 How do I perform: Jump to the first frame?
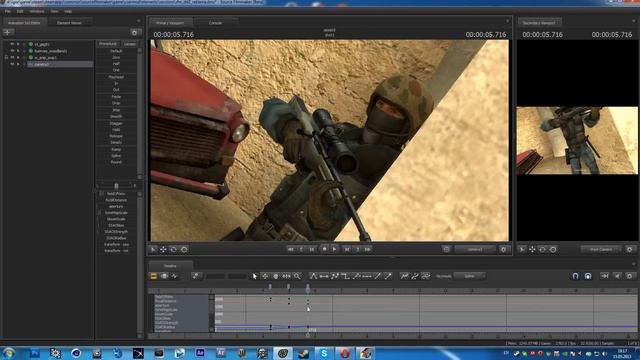pos(290,249)
